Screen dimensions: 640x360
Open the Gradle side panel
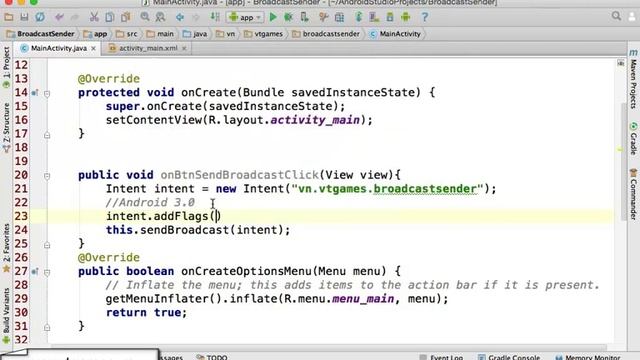click(633, 139)
